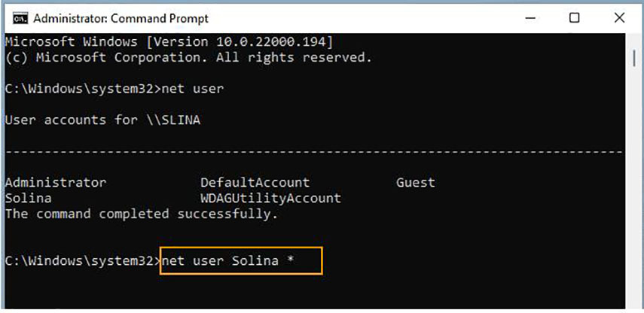Maximize the Command Prompt window

click(x=574, y=17)
